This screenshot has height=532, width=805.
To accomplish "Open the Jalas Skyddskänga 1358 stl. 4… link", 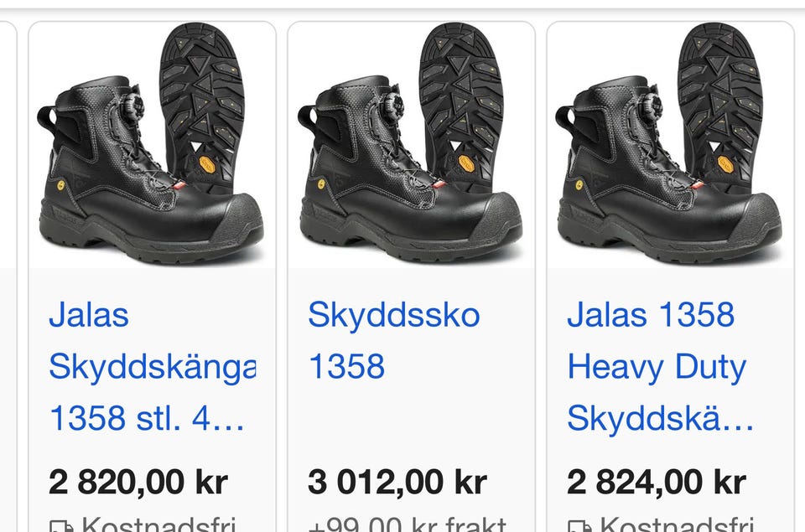I will click(152, 366).
